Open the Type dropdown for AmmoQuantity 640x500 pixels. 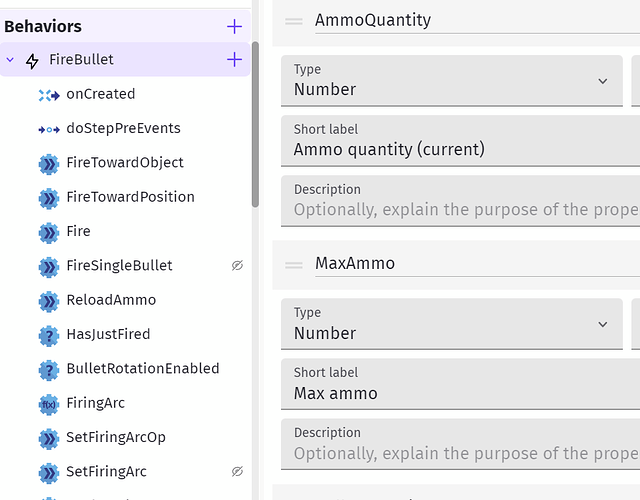click(x=451, y=81)
